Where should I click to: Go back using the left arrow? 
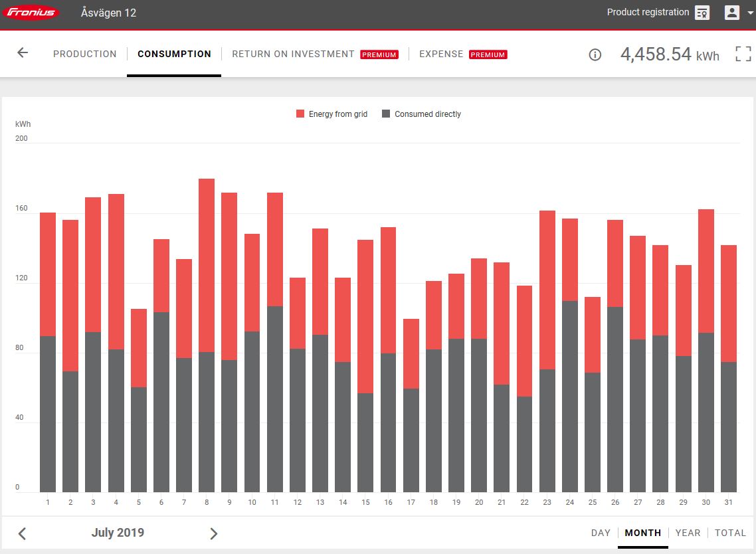[23, 53]
